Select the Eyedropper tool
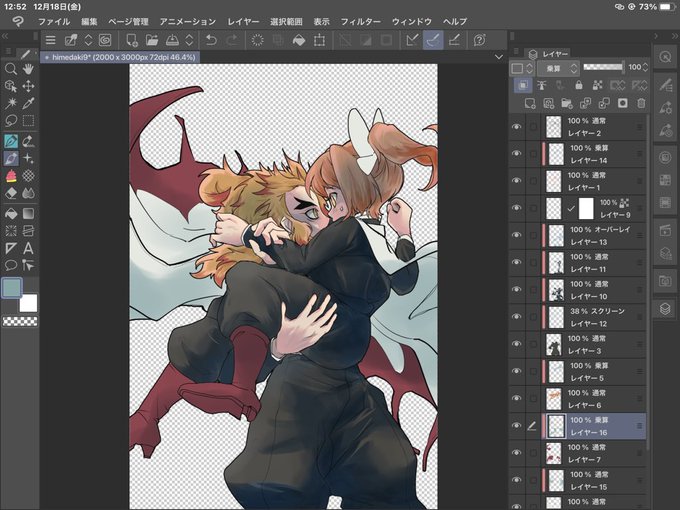 tap(28, 103)
